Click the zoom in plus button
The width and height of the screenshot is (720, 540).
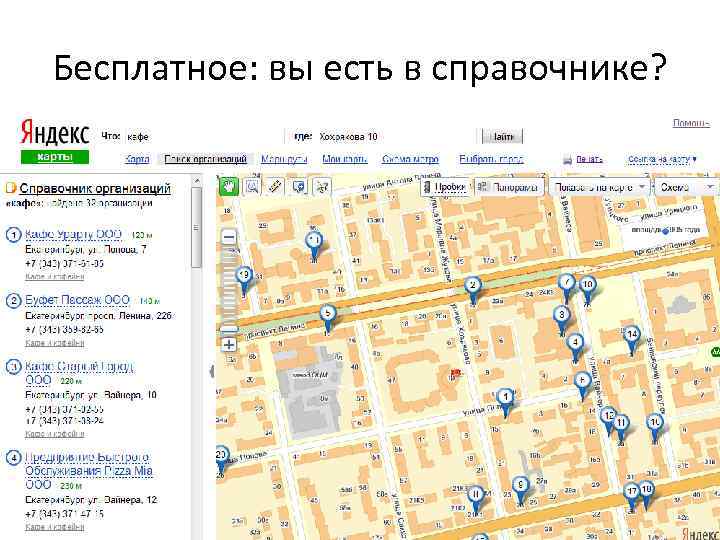pyautogui.click(x=229, y=344)
